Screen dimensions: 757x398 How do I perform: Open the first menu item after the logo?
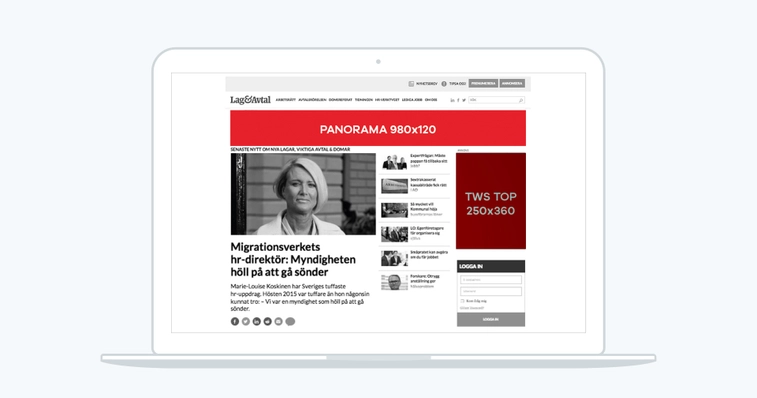coord(285,100)
